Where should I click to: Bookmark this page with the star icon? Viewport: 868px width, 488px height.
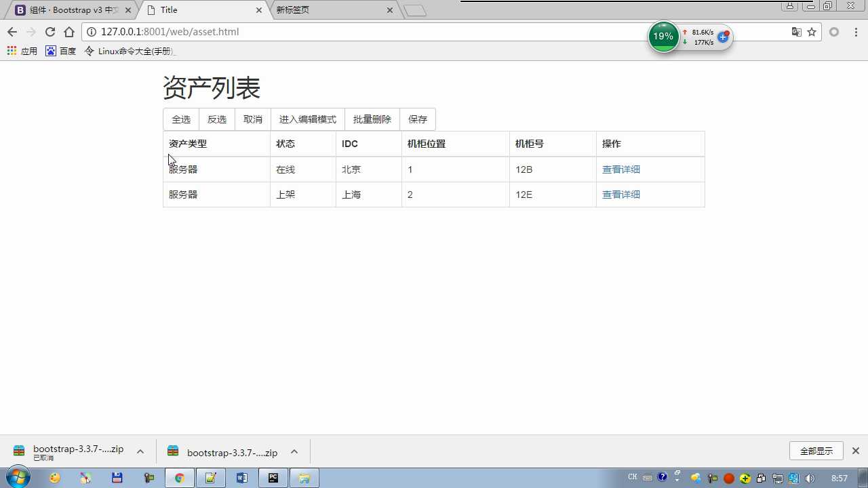click(812, 32)
